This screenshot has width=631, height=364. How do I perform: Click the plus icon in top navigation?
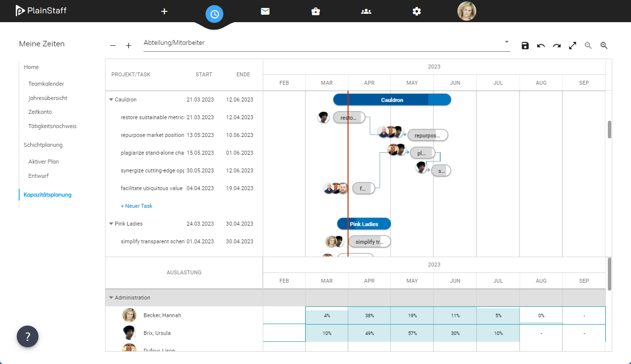[165, 11]
